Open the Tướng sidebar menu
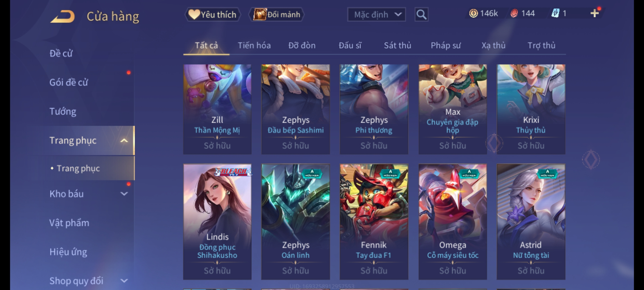The image size is (644, 290). 63,111
